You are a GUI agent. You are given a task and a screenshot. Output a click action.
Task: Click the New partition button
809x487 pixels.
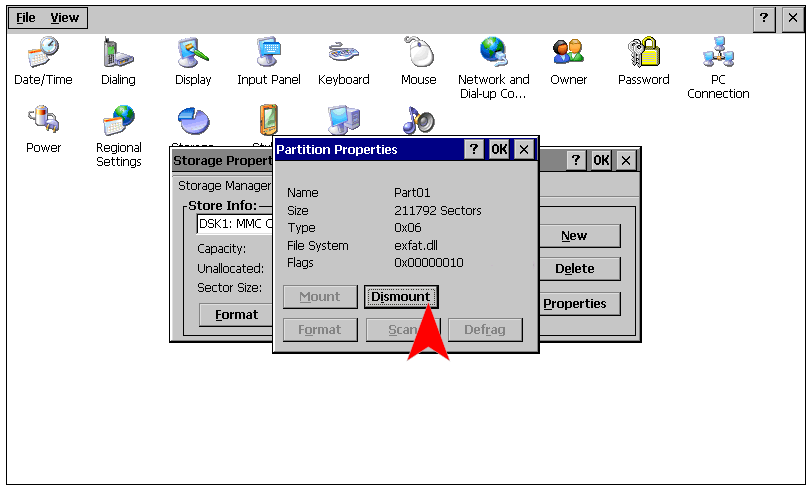click(574, 236)
